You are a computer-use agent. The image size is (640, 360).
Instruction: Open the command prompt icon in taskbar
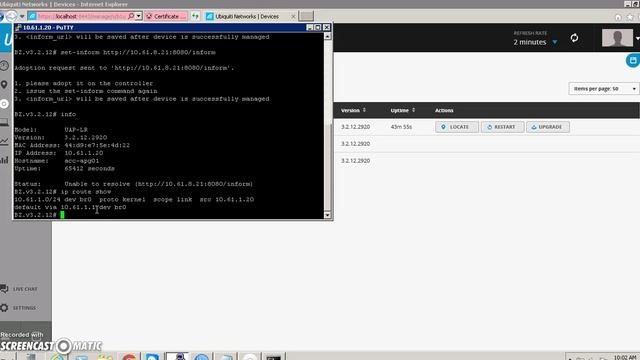273,358
